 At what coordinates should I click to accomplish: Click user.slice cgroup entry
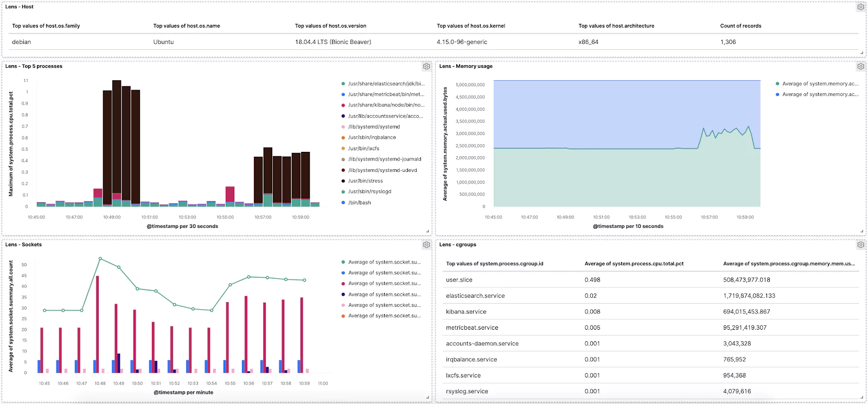[459, 280]
